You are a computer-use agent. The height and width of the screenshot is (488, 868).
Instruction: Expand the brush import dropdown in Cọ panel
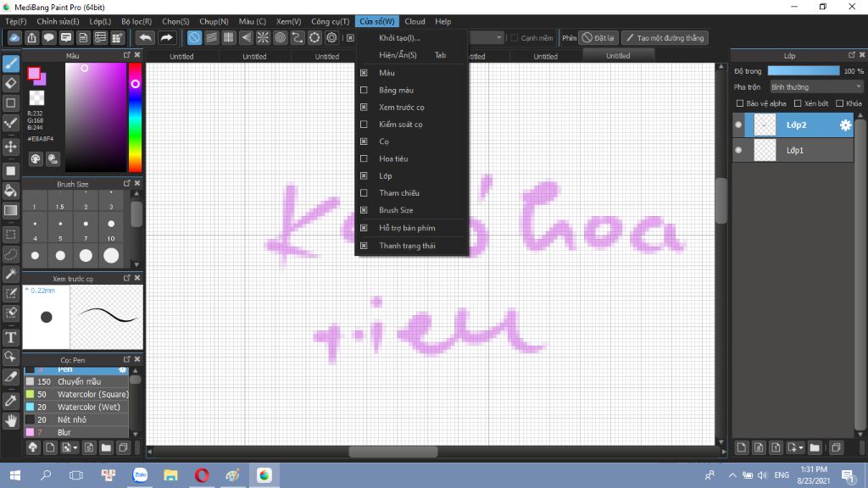[x=75, y=447]
